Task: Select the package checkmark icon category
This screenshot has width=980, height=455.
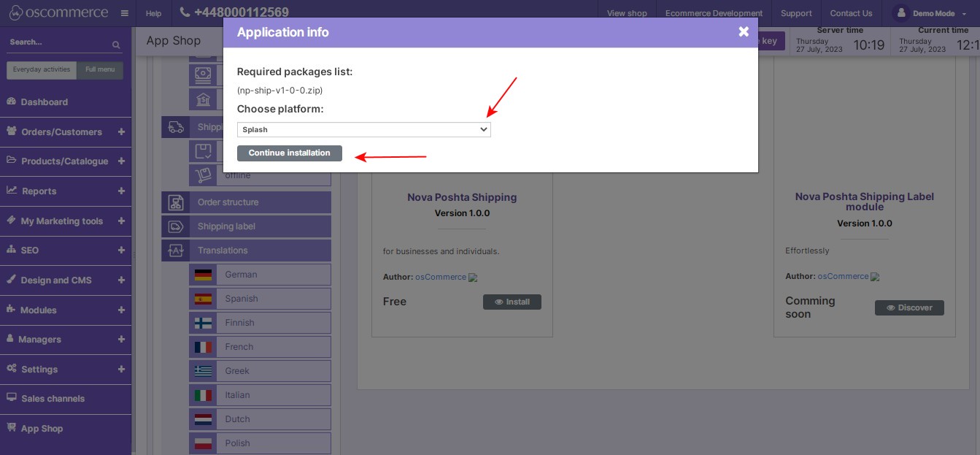Action: (203, 151)
